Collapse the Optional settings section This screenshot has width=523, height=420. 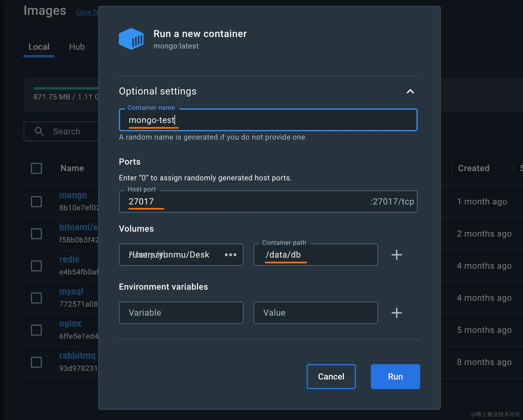[x=410, y=91]
